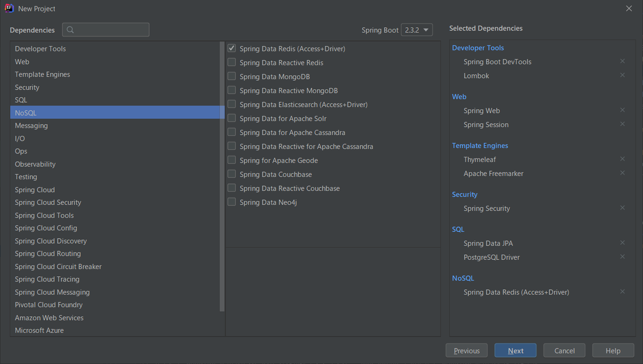The image size is (643, 364).
Task: Remove Thymeleaf dependency via its X
Action: (x=622, y=159)
